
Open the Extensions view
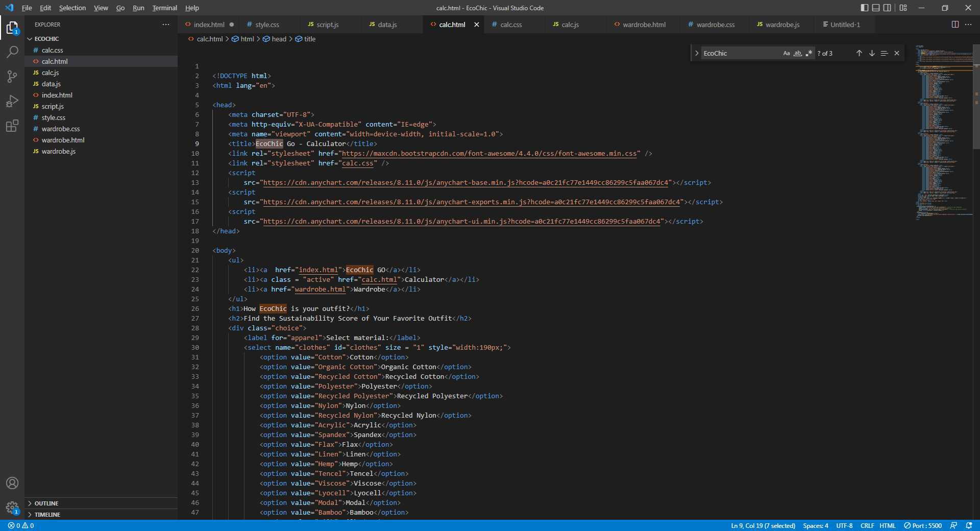(12, 126)
